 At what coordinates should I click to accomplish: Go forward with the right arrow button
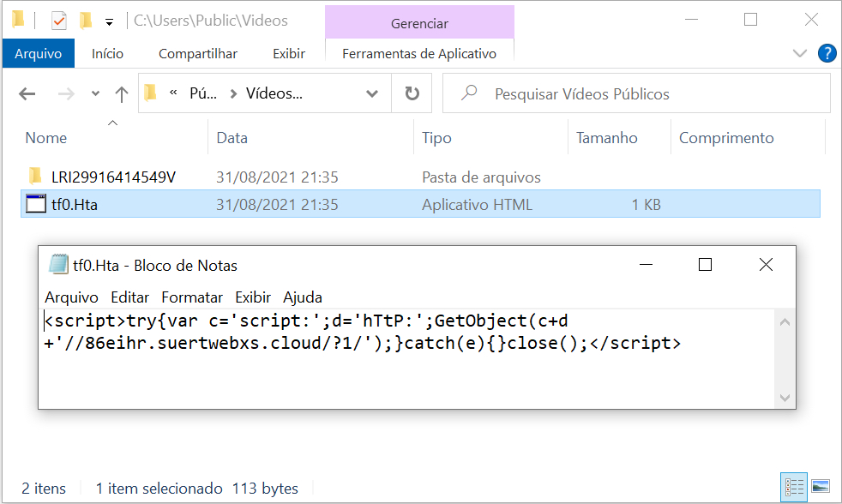(x=66, y=94)
